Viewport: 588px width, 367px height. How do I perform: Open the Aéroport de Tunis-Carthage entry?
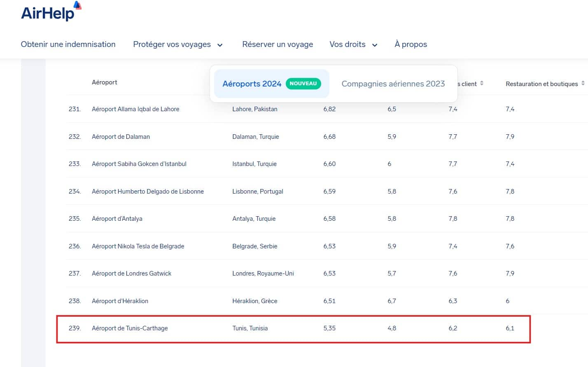click(x=130, y=328)
